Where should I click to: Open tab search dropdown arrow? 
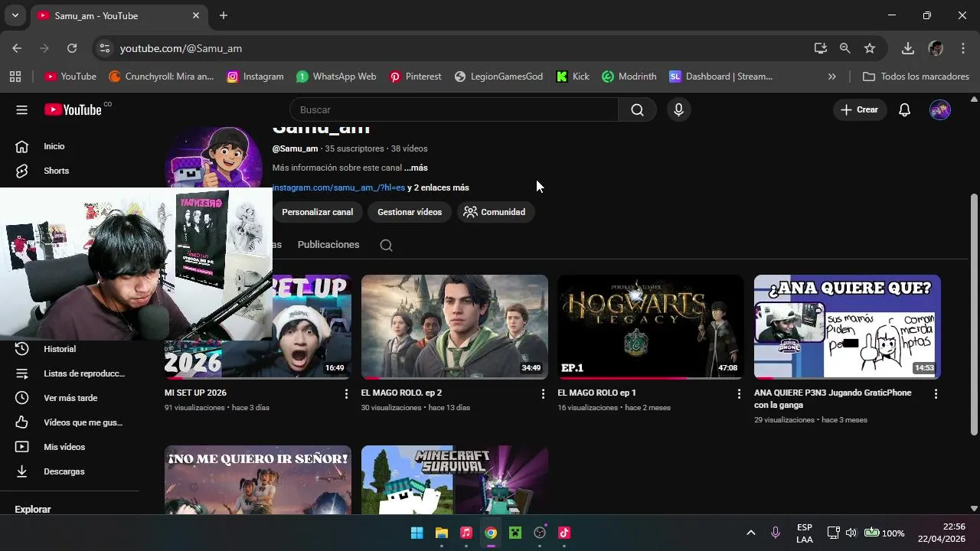[15, 15]
